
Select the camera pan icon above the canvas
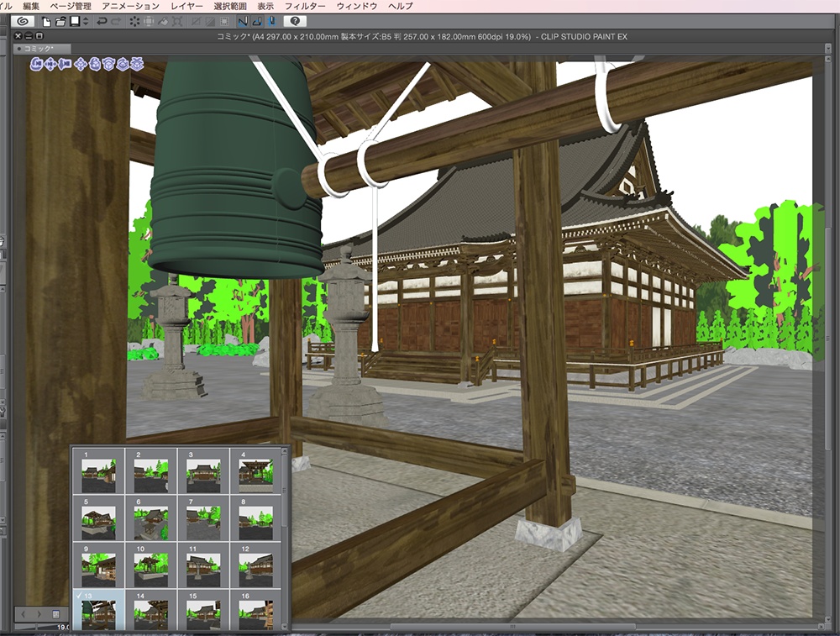click(50, 65)
